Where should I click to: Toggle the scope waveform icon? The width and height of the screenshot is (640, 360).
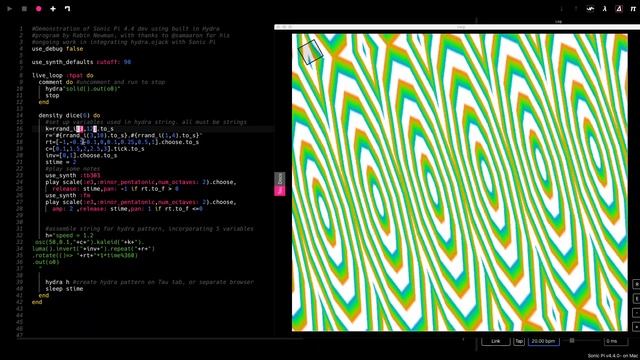590,9
